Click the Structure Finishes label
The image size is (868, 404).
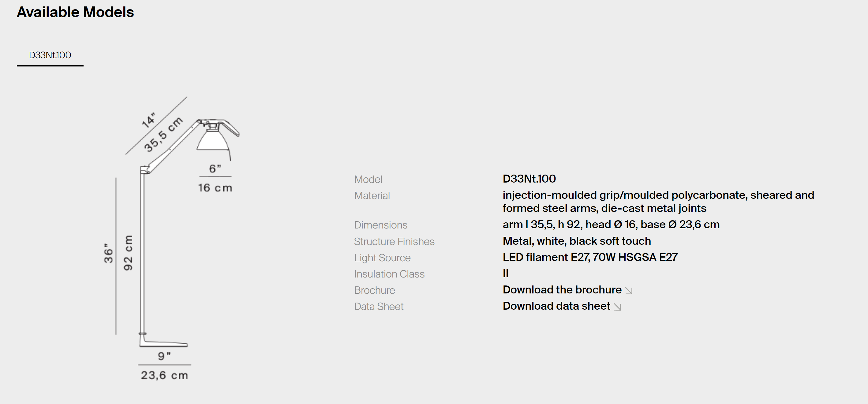tap(394, 241)
